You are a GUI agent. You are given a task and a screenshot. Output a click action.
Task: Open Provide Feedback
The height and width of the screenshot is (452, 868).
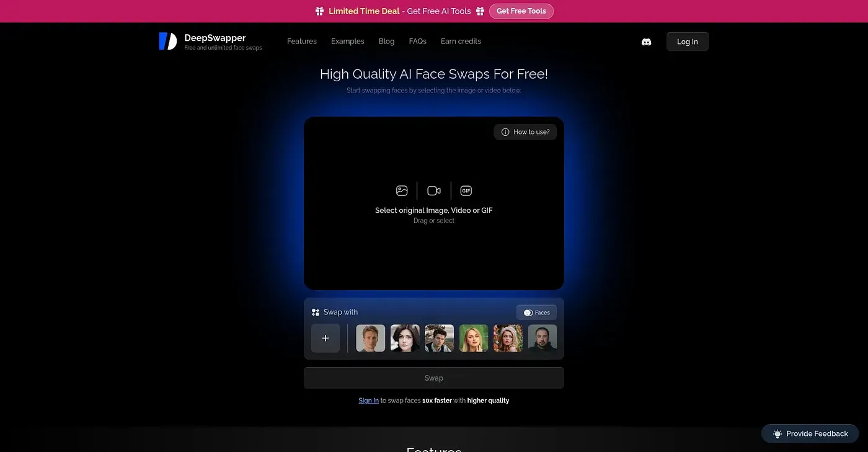(810, 434)
